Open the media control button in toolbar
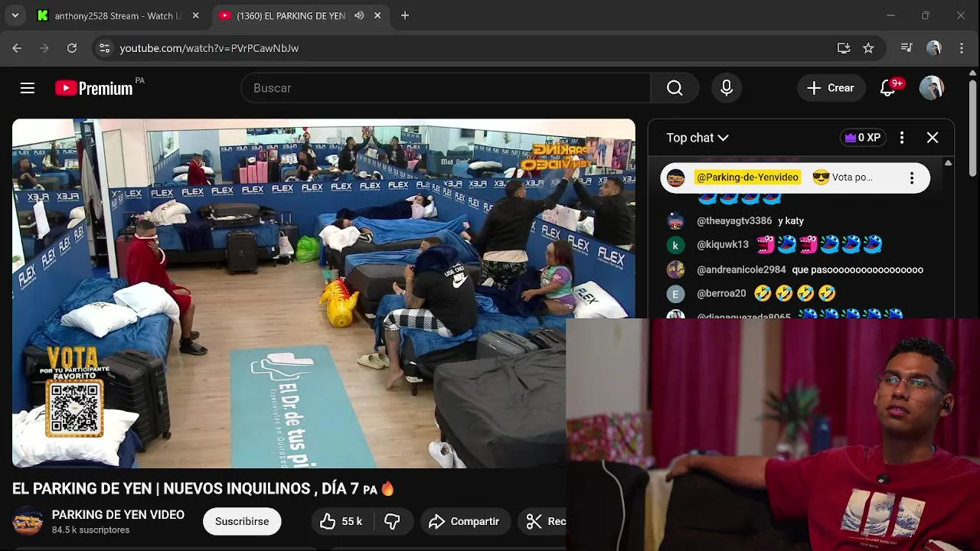This screenshot has width=980, height=551. click(x=906, y=47)
